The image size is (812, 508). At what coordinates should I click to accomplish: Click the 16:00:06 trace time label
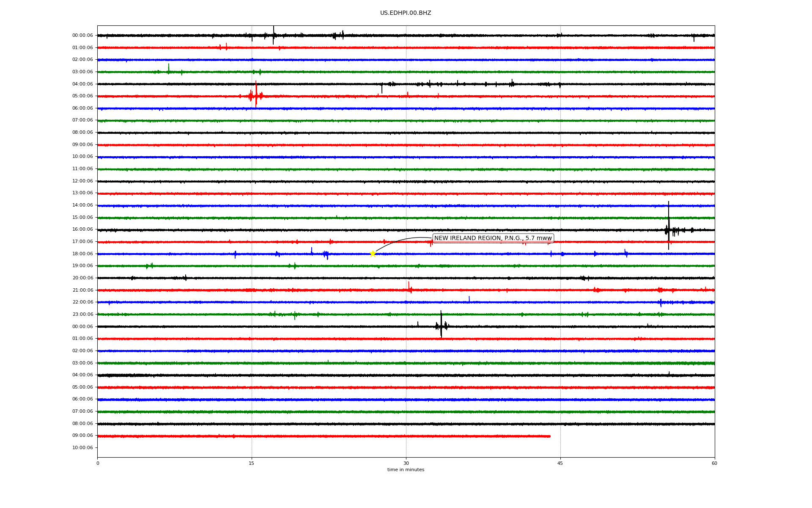tap(82, 229)
